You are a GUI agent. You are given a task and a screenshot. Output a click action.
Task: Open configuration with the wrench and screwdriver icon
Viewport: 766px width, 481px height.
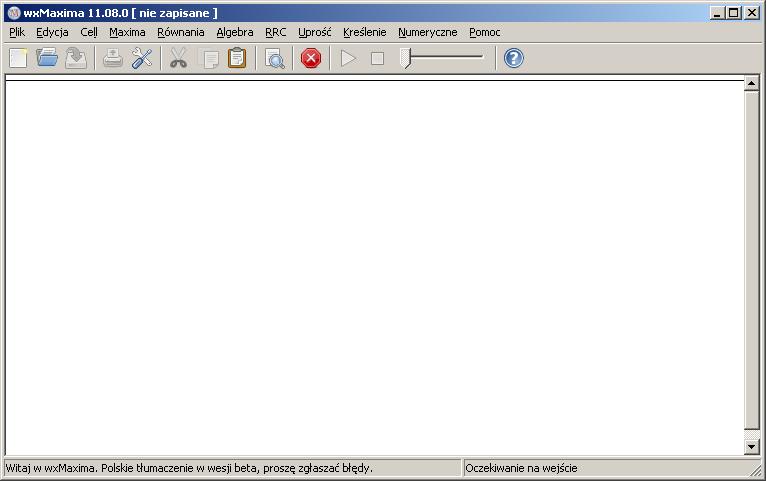coord(142,58)
